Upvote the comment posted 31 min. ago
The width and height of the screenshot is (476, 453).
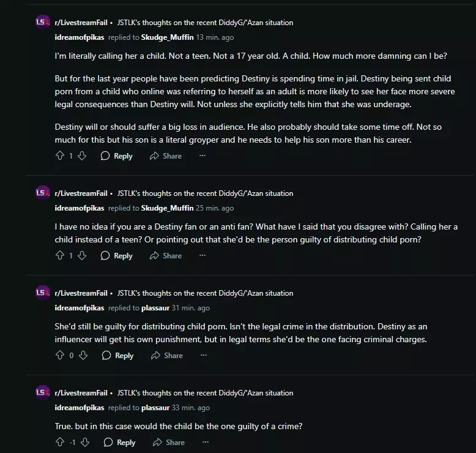tap(60, 355)
